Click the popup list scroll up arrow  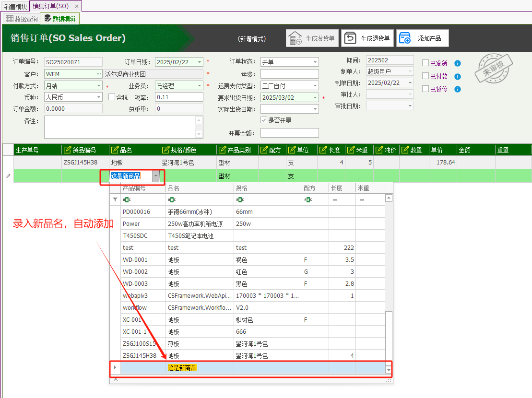(x=389, y=198)
